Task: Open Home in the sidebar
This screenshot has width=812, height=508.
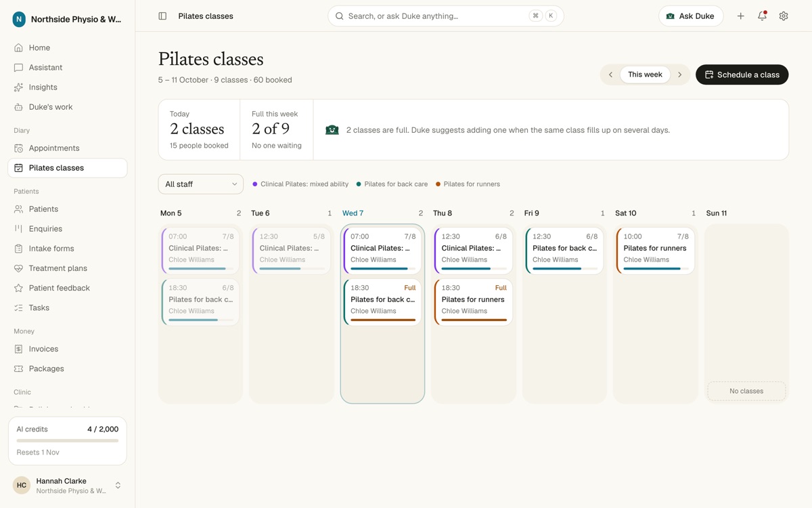Action: [x=68, y=48]
